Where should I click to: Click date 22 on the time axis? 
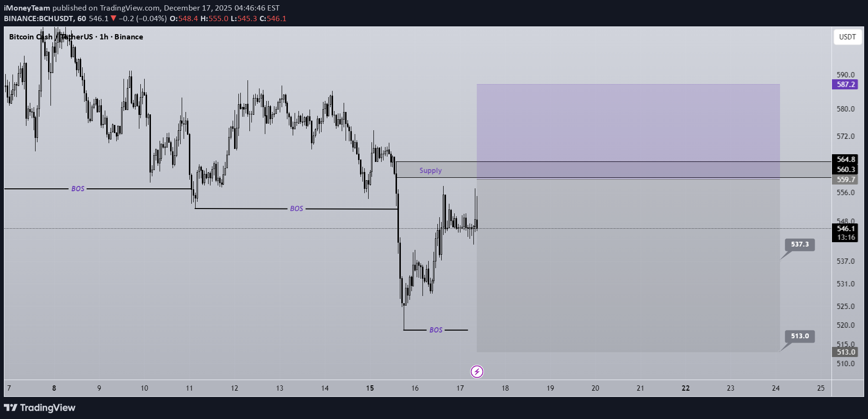685,388
